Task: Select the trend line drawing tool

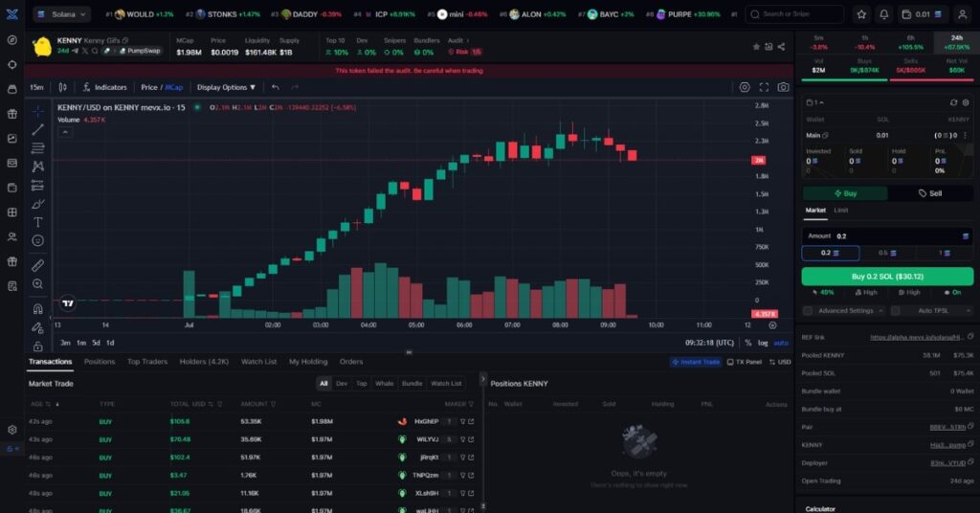Action: pyautogui.click(x=38, y=129)
